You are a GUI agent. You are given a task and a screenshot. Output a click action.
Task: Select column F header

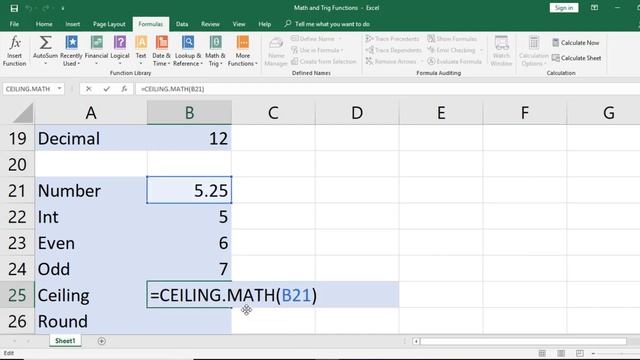525,113
